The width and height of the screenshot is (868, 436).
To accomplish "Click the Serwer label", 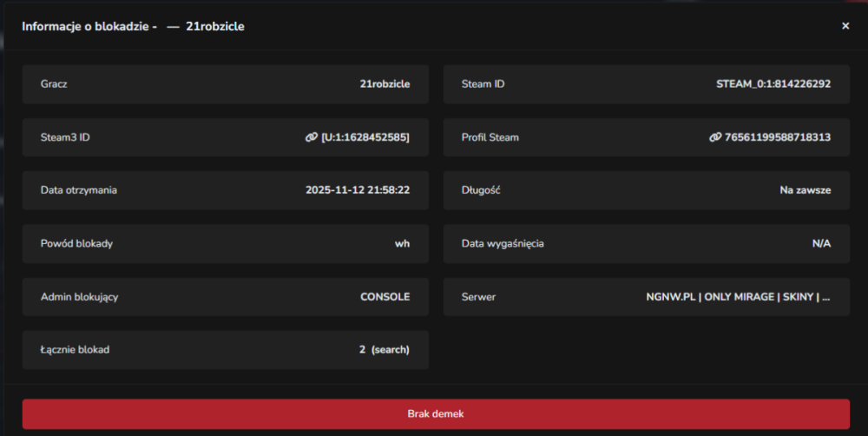I will pos(478,296).
